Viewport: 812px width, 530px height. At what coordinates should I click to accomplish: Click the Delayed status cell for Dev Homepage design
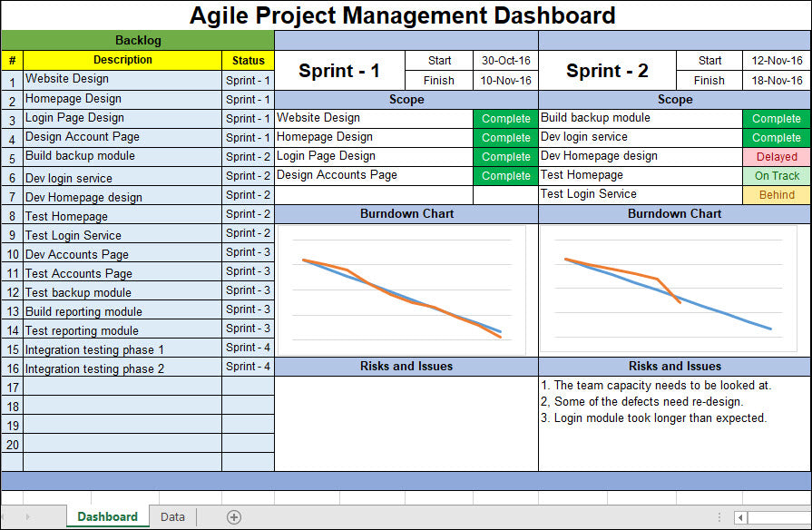click(777, 156)
